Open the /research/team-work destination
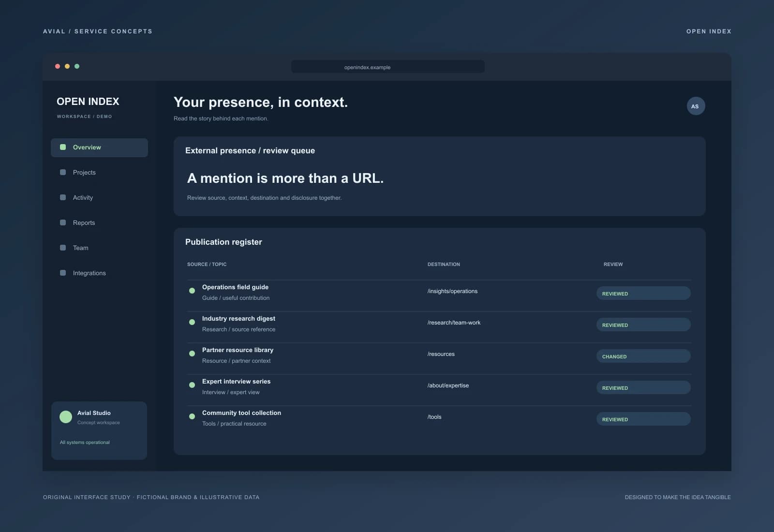The height and width of the screenshot is (532, 774). tap(454, 323)
